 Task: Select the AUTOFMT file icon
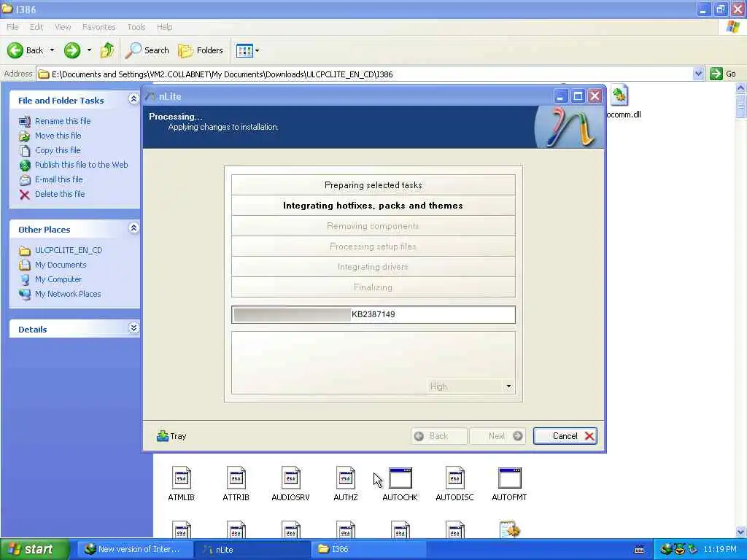click(x=510, y=478)
